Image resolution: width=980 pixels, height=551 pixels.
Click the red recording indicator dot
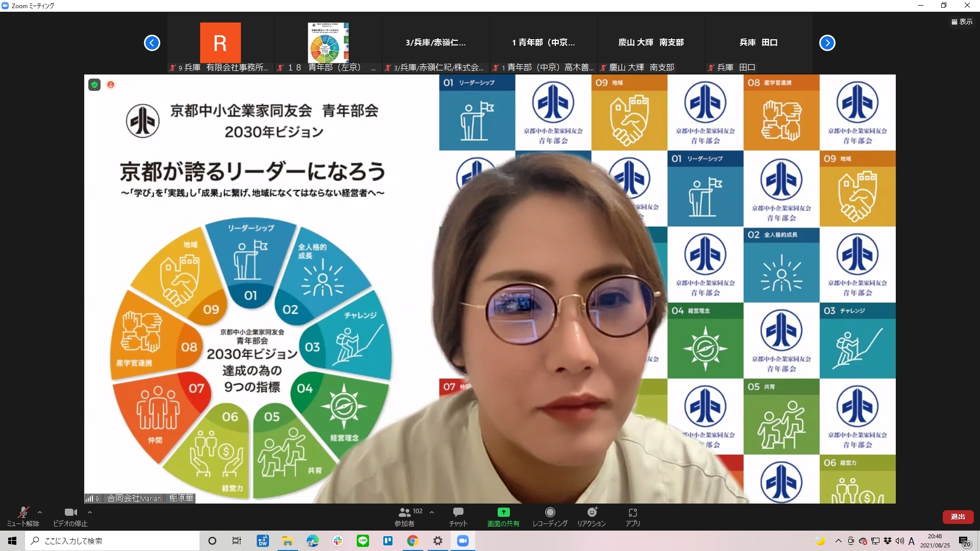coord(111,85)
